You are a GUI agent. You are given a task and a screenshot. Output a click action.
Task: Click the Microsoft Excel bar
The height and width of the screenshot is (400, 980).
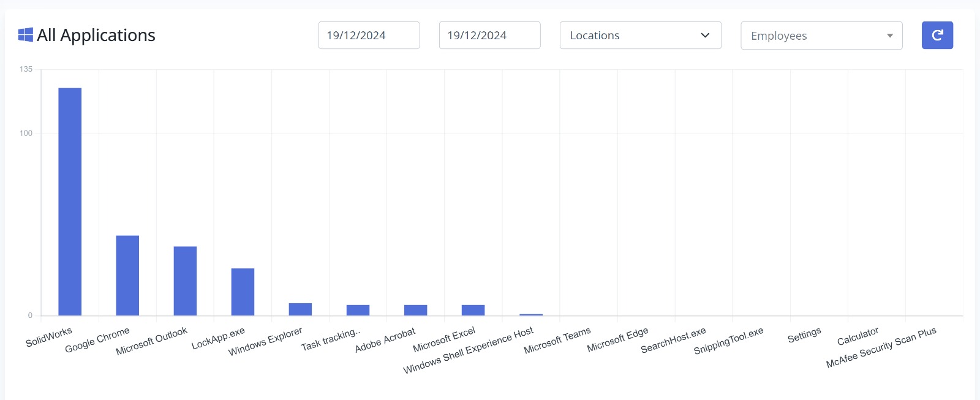coord(473,311)
